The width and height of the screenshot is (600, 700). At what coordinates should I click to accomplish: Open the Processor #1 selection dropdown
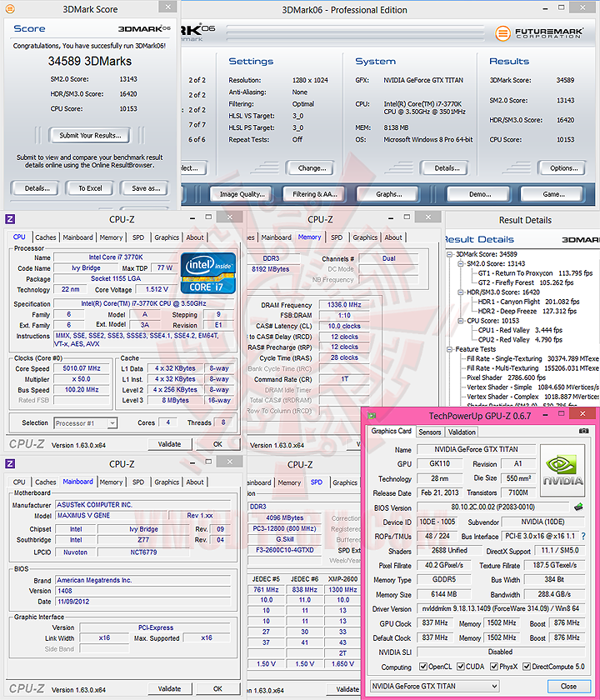tap(86, 422)
